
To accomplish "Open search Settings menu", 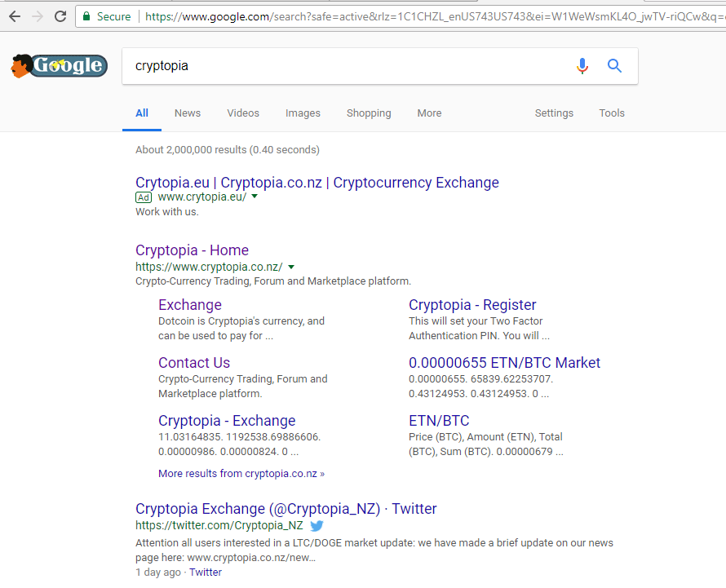I will [554, 113].
